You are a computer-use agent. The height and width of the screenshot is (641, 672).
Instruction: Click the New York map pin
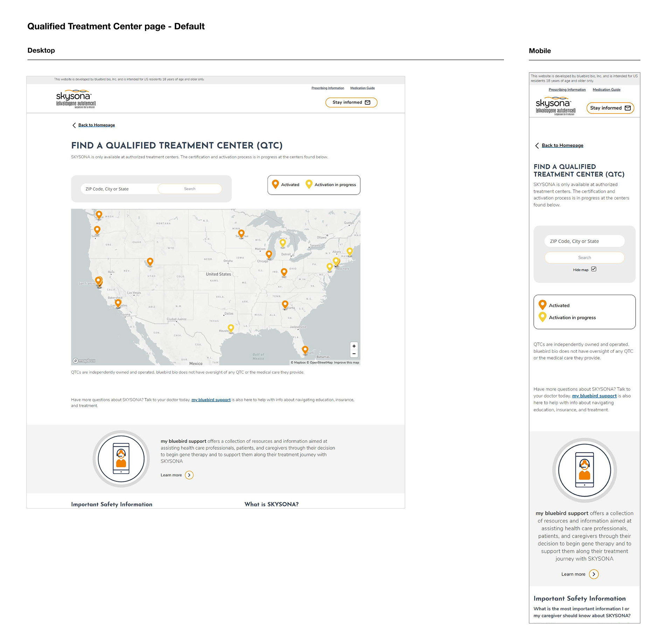336,261
